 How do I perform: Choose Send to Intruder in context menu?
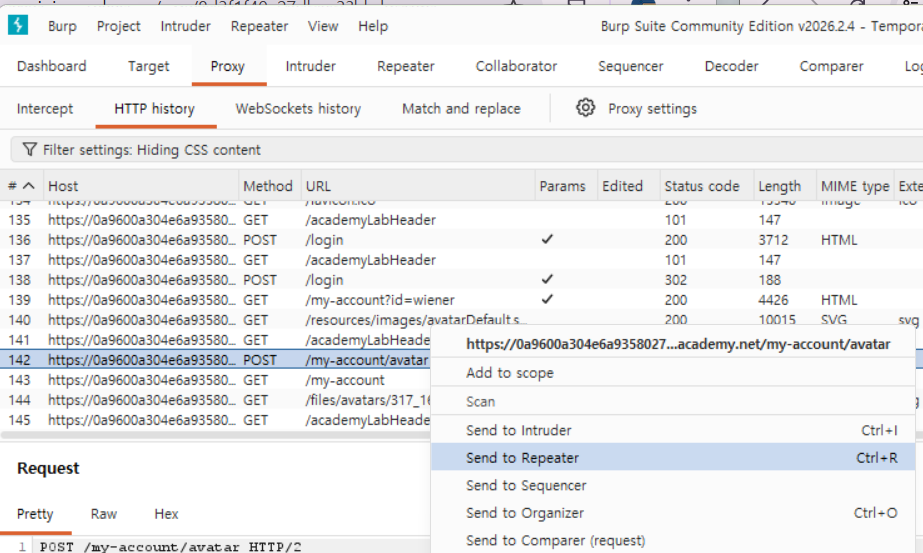(673, 431)
